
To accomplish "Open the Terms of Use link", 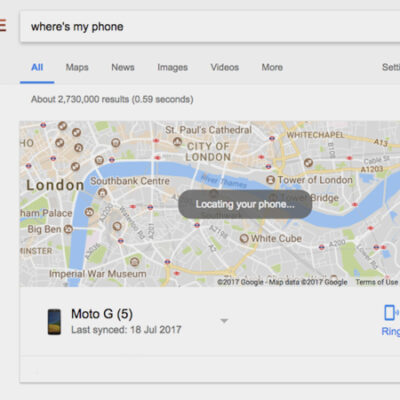I will tap(377, 282).
